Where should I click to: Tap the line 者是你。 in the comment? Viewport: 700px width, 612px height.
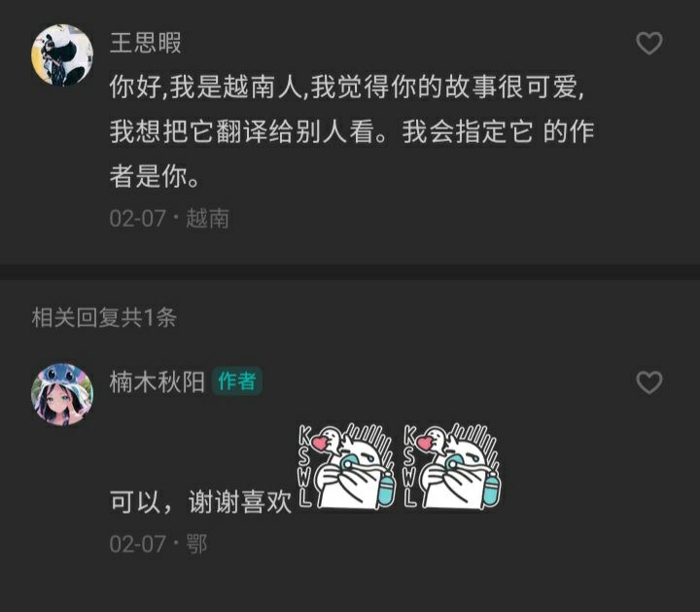(155, 177)
